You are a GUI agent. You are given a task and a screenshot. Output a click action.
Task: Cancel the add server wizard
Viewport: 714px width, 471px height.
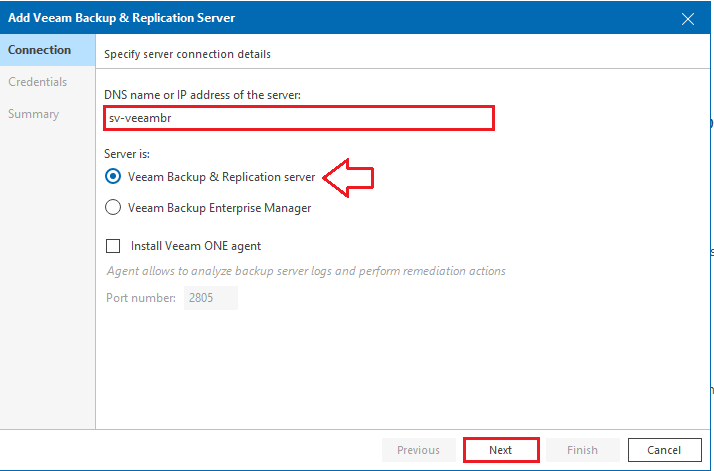(x=664, y=450)
